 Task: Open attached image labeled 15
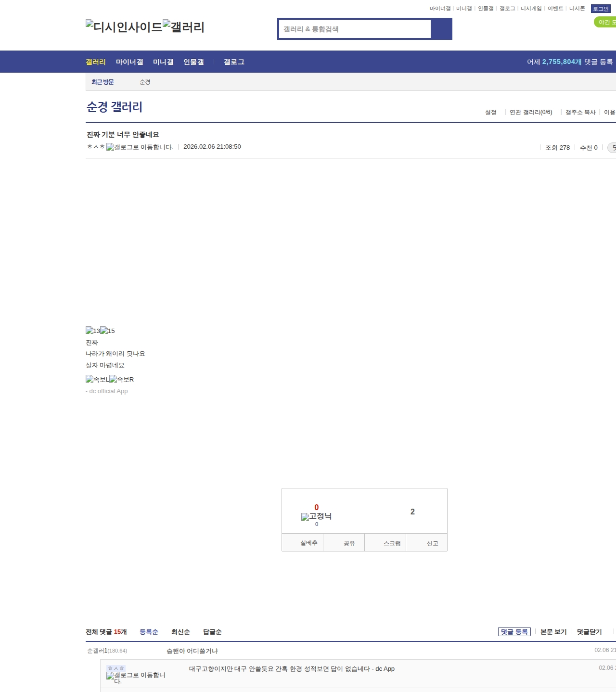pos(107,331)
